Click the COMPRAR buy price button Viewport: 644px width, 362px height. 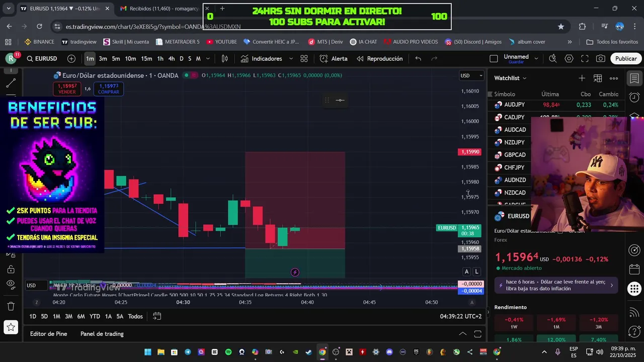pyautogui.click(x=109, y=89)
